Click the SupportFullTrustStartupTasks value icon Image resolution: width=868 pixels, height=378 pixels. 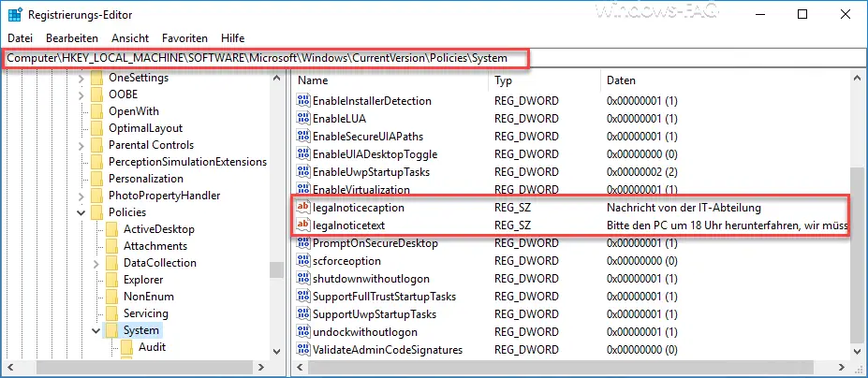point(303,296)
